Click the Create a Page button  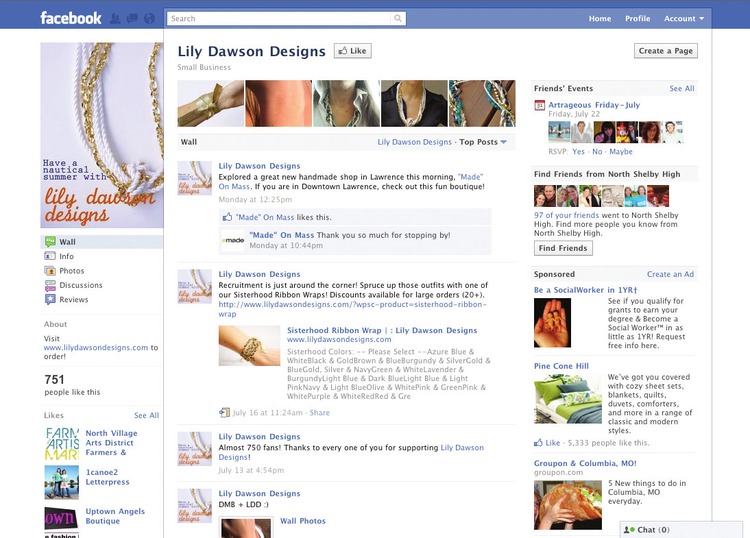tap(665, 51)
